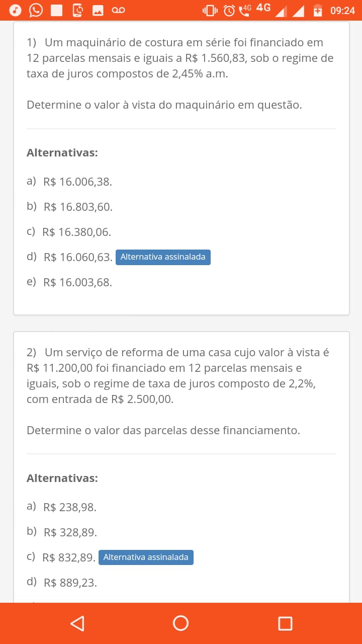Select alternative c) R$ 16.380,06
Image resolution: width=362 pixels, height=644 pixels.
click(69, 232)
